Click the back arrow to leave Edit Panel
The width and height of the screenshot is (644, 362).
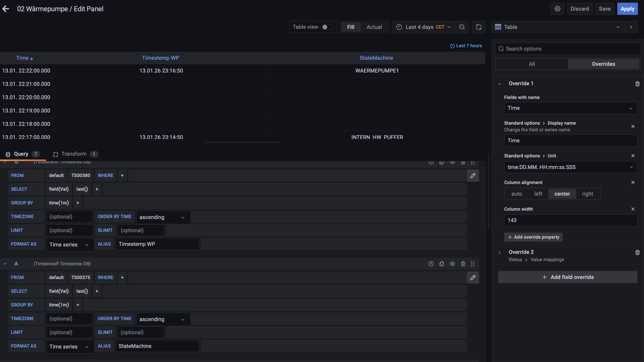6,9
